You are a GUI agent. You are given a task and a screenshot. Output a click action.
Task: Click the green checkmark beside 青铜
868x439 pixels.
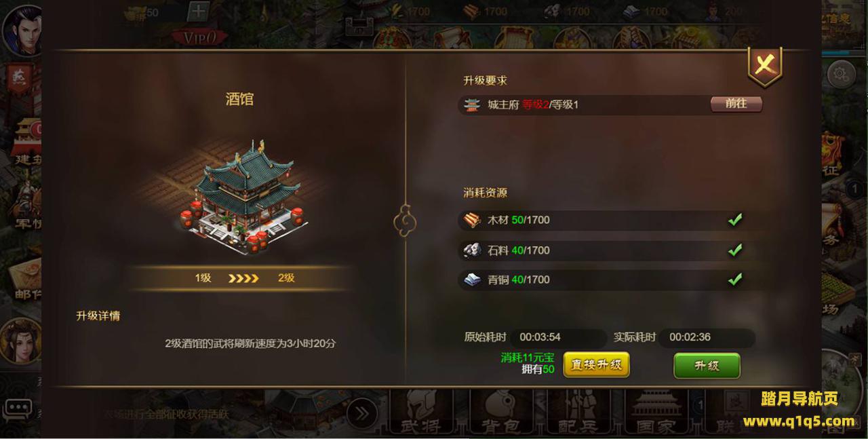(734, 279)
